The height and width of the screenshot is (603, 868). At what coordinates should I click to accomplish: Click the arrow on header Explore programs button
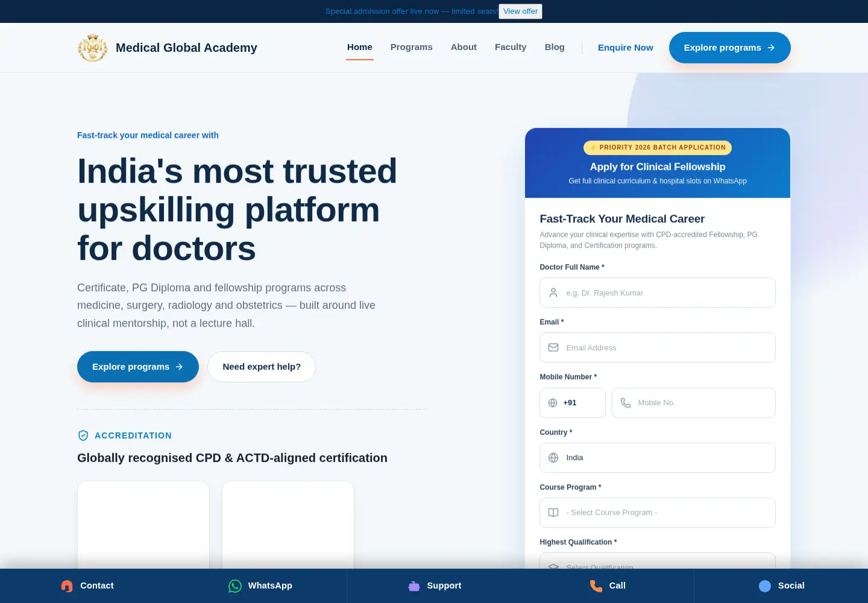pos(771,48)
